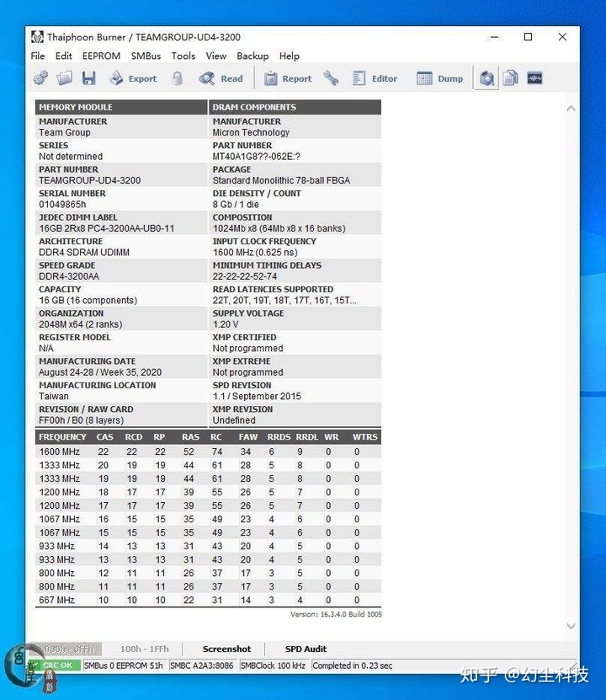This screenshot has height=700, width=606.
Task: Click the CRC OK status indicator
Action: tap(55, 665)
